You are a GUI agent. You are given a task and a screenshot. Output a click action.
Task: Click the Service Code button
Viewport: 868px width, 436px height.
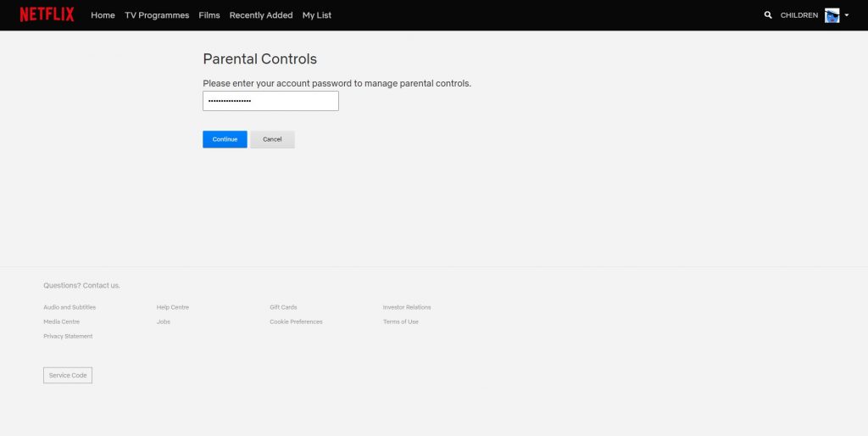tap(68, 375)
